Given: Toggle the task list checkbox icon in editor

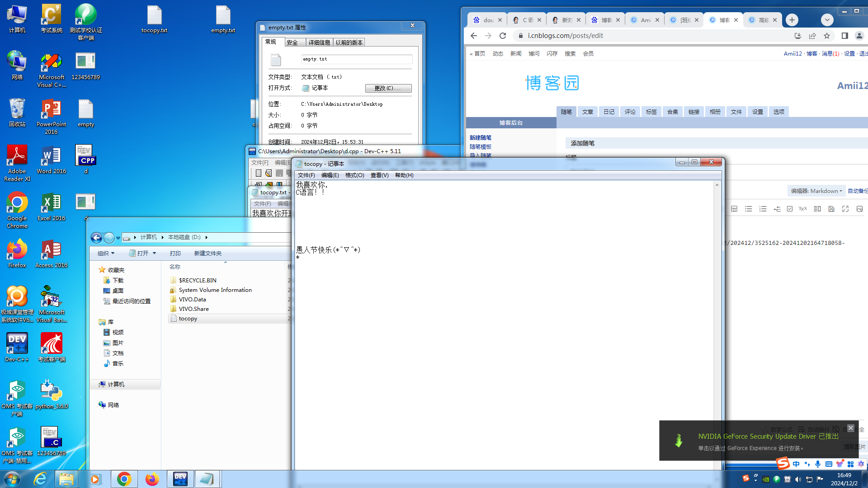Looking at the screenshot, I should [x=790, y=209].
